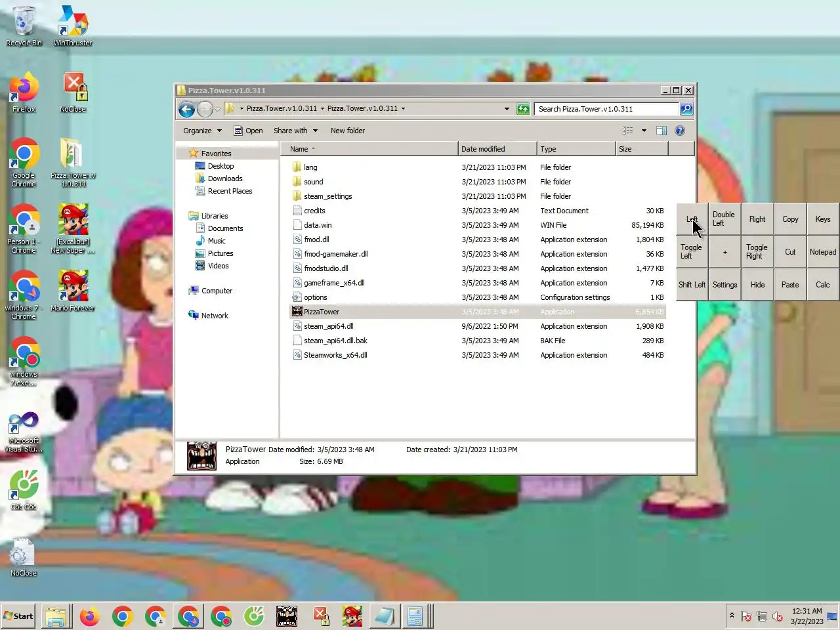Sort by the Type column header
The height and width of the screenshot is (630, 840).
[576, 149]
